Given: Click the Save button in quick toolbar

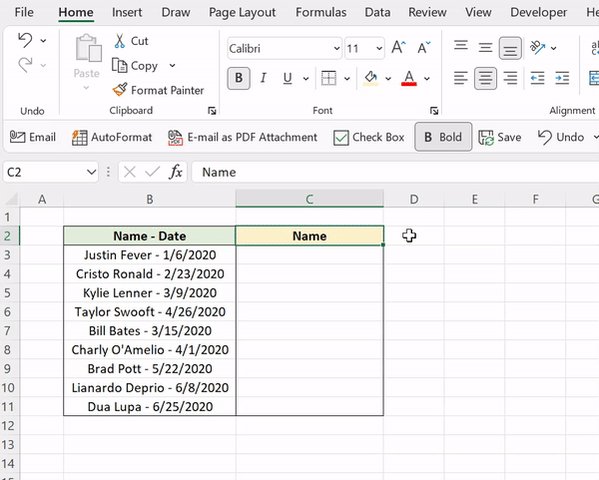Looking at the screenshot, I should click(x=500, y=137).
